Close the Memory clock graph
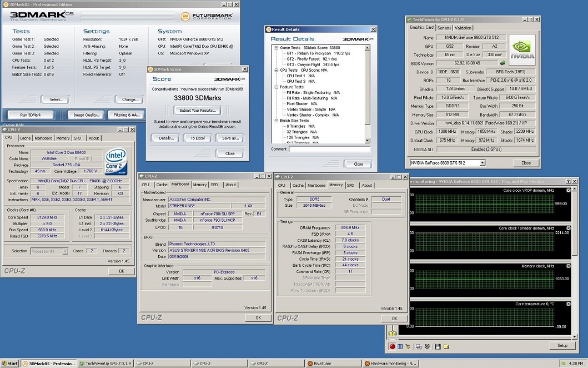Viewport: 588px width, 368px height. 569,266
